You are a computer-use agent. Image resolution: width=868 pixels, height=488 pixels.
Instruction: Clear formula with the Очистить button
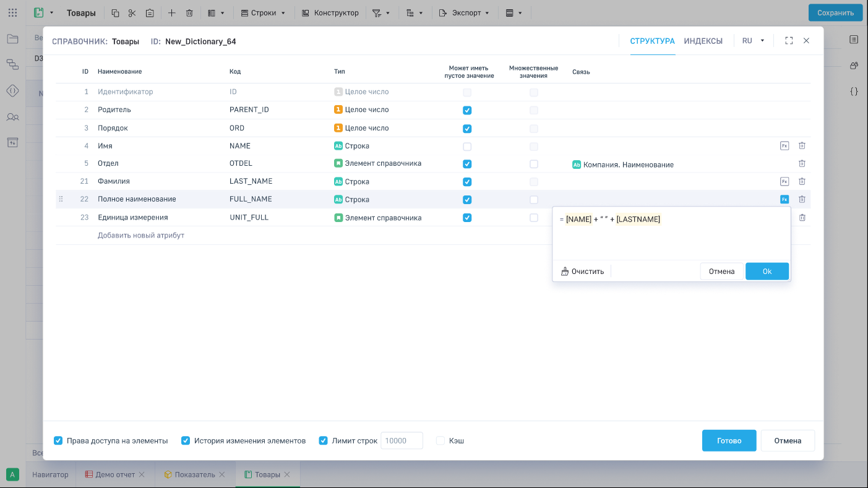tap(582, 272)
